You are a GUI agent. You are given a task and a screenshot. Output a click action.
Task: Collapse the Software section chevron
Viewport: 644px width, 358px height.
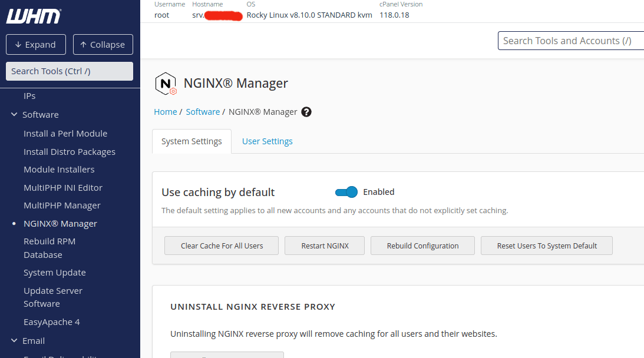point(14,115)
